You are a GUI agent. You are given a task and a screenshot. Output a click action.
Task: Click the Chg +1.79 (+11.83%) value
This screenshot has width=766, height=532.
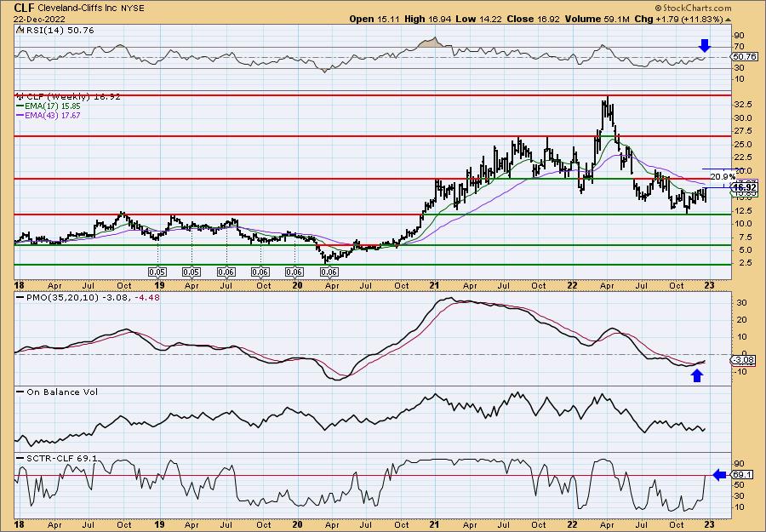(x=678, y=19)
